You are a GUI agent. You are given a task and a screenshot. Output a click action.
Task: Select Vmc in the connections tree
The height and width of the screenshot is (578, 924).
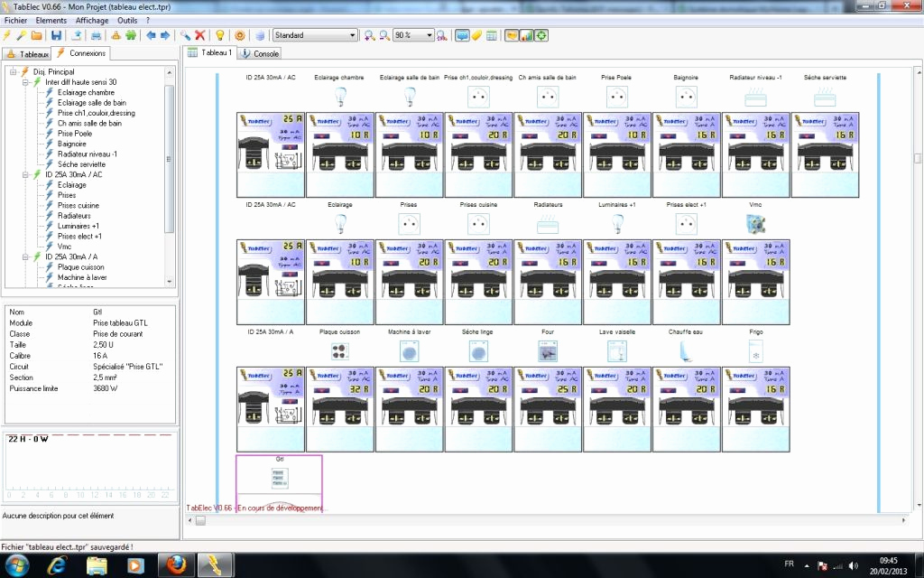[x=64, y=247]
